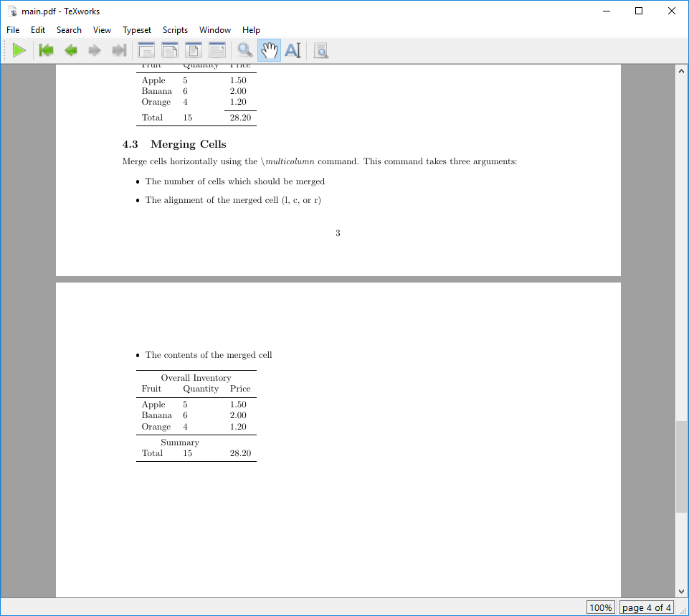
Task: Open the Scripts menu
Action: click(175, 30)
